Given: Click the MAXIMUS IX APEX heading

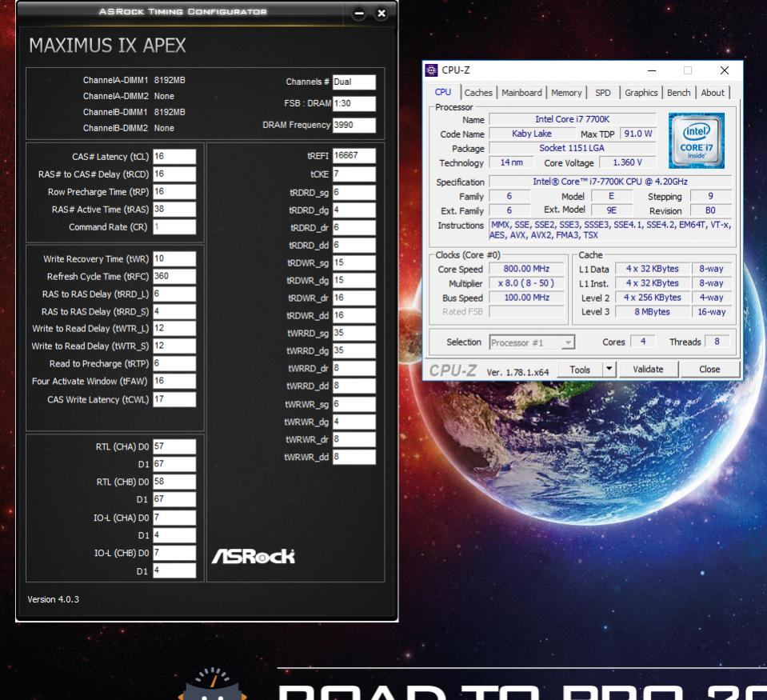Looking at the screenshot, I should [108, 46].
